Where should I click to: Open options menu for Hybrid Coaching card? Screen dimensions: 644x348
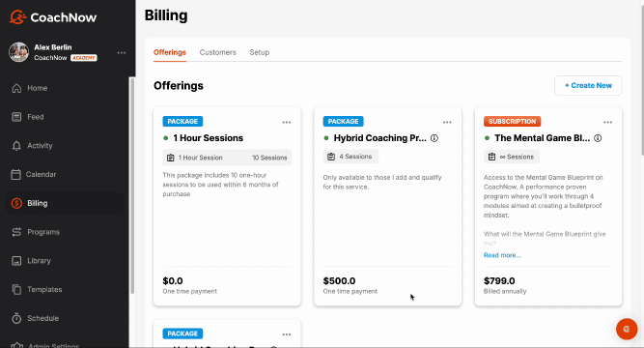[447, 122]
